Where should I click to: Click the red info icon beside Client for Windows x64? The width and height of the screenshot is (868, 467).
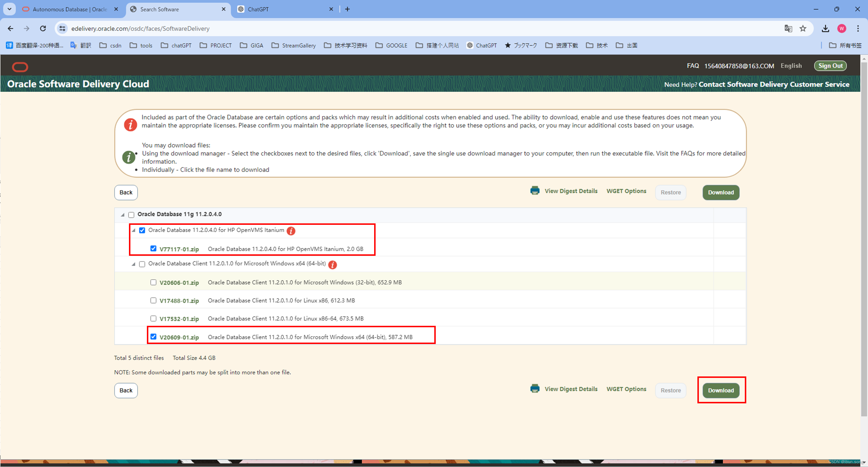point(332,264)
